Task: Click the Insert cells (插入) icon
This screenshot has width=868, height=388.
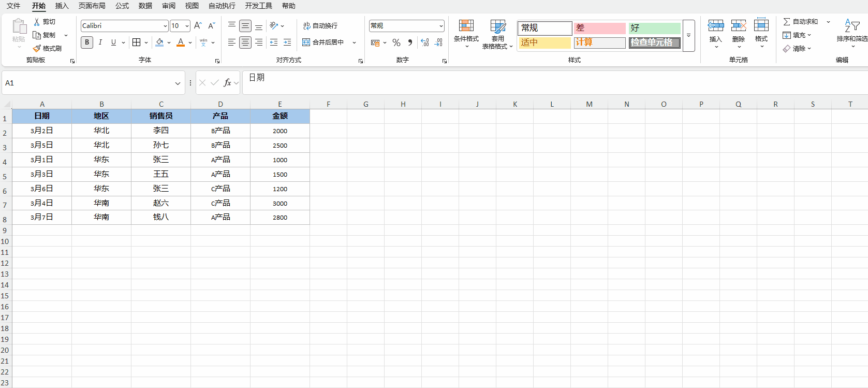Action: 716,26
